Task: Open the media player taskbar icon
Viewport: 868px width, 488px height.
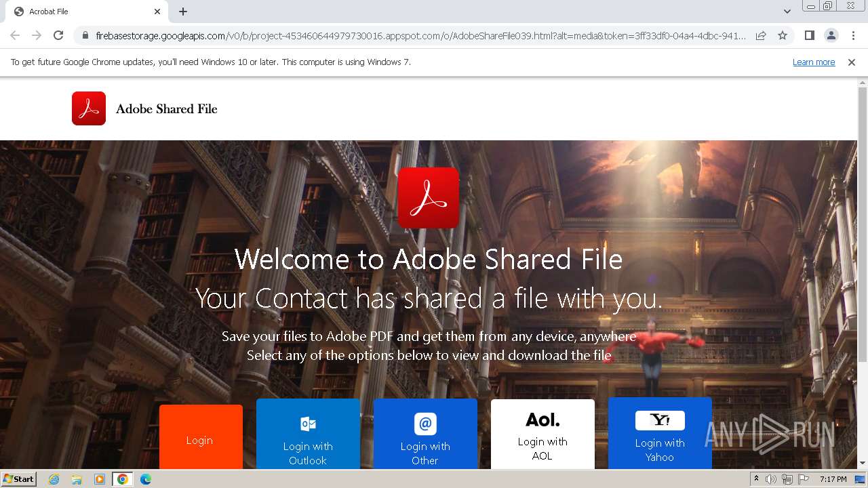Action: (100, 479)
